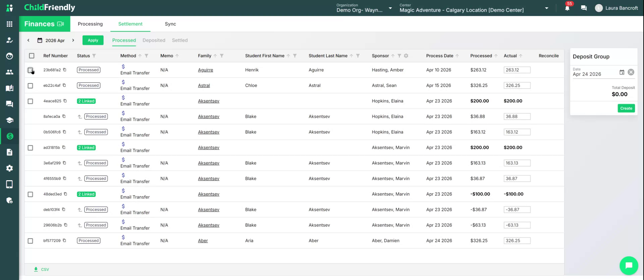Select the linked row 48ded3ed
This screenshot has height=280, width=644.
coord(30,194)
